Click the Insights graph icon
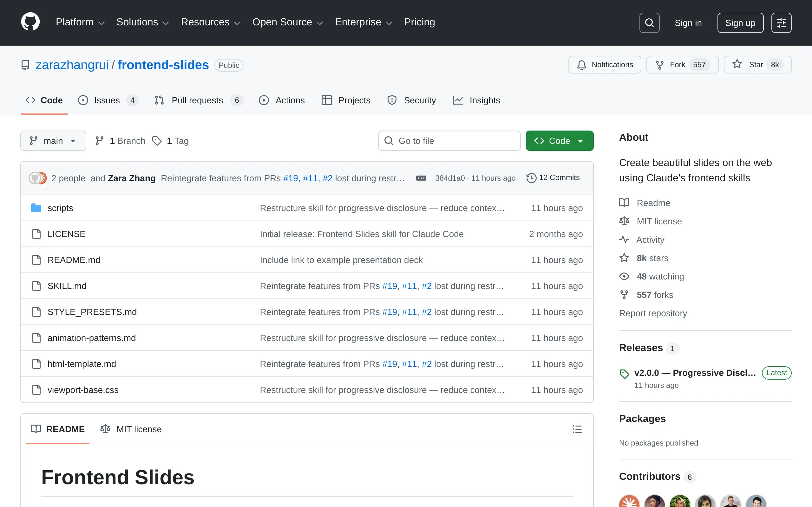Screen dimensions: 812x507 pos(458,100)
